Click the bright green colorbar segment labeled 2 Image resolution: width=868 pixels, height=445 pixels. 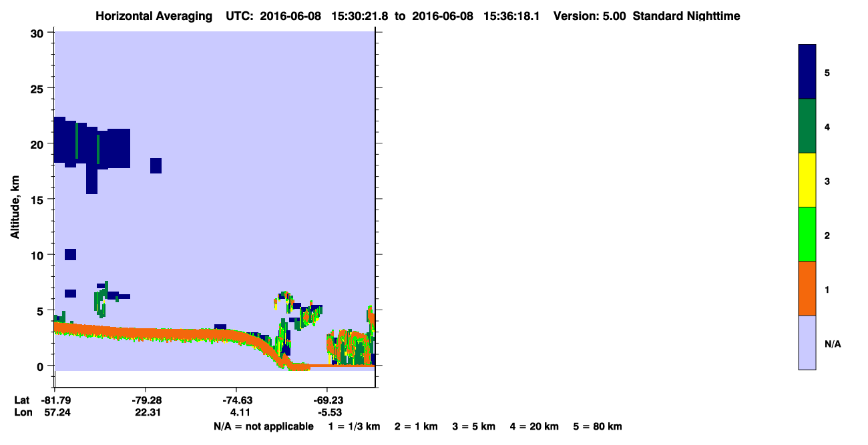coord(807,234)
